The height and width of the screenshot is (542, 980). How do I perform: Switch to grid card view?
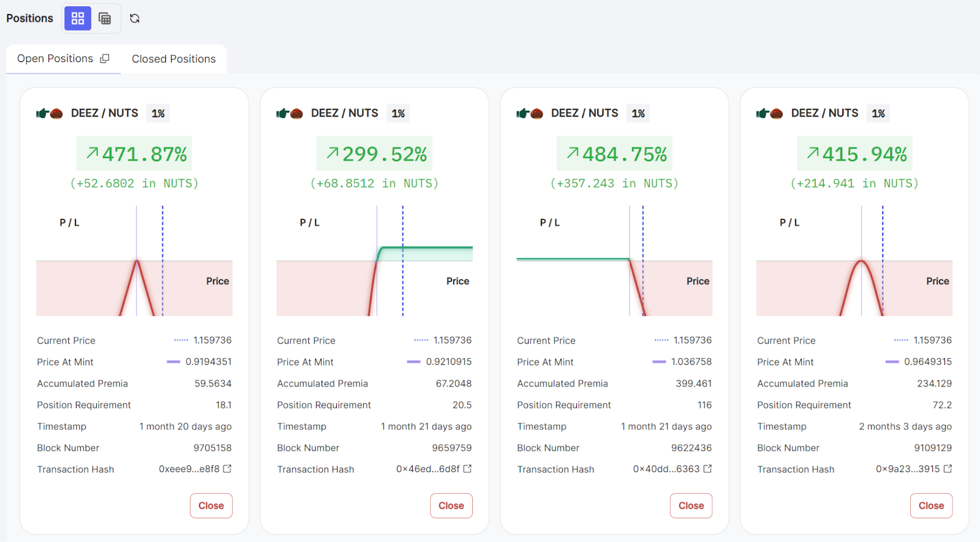[78, 18]
